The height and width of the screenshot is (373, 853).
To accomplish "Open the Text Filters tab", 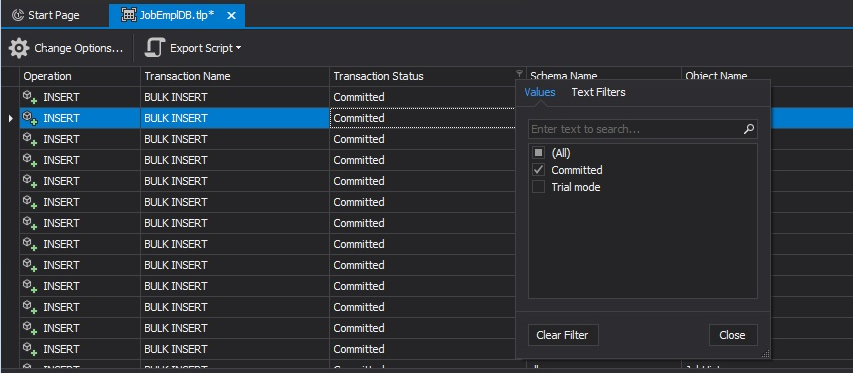I will pyautogui.click(x=598, y=92).
